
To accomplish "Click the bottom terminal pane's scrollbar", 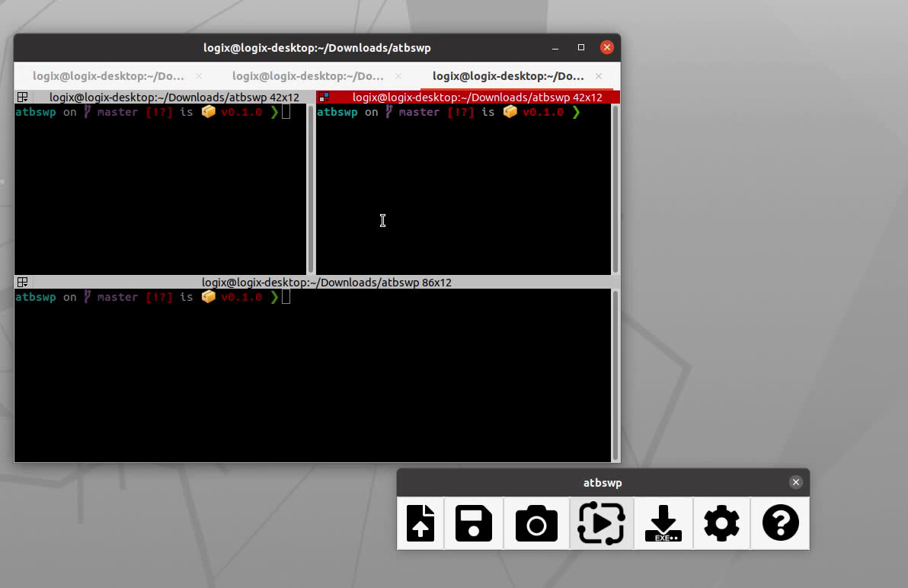I will pyautogui.click(x=615, y=373).
